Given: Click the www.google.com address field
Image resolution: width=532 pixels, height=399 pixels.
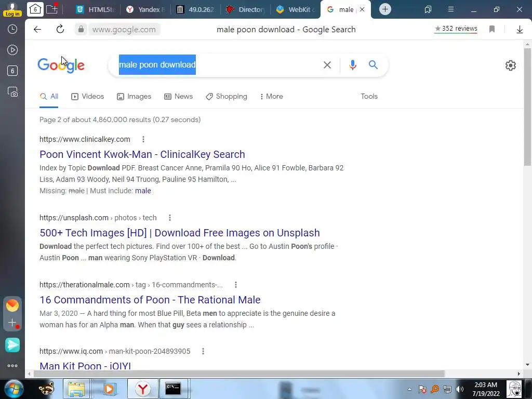Looking at the screenshot, I should pyautogui.click(x=124, y=30).
